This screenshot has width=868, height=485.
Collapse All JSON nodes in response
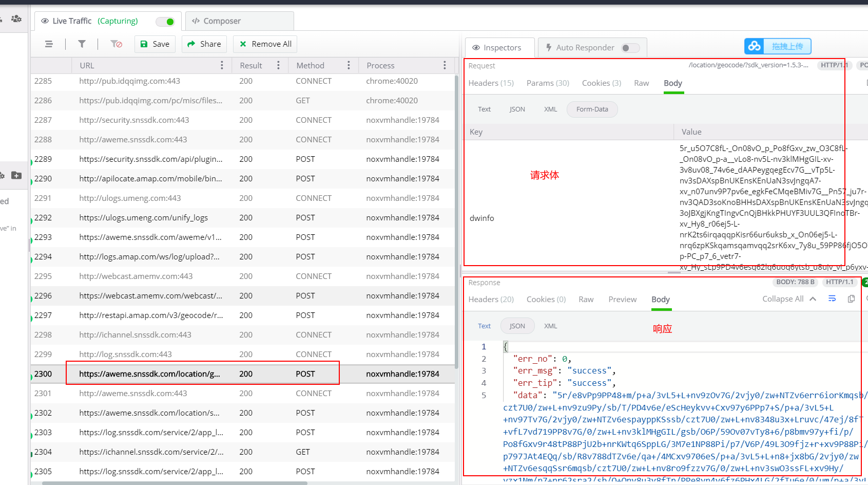click(788, 299)
